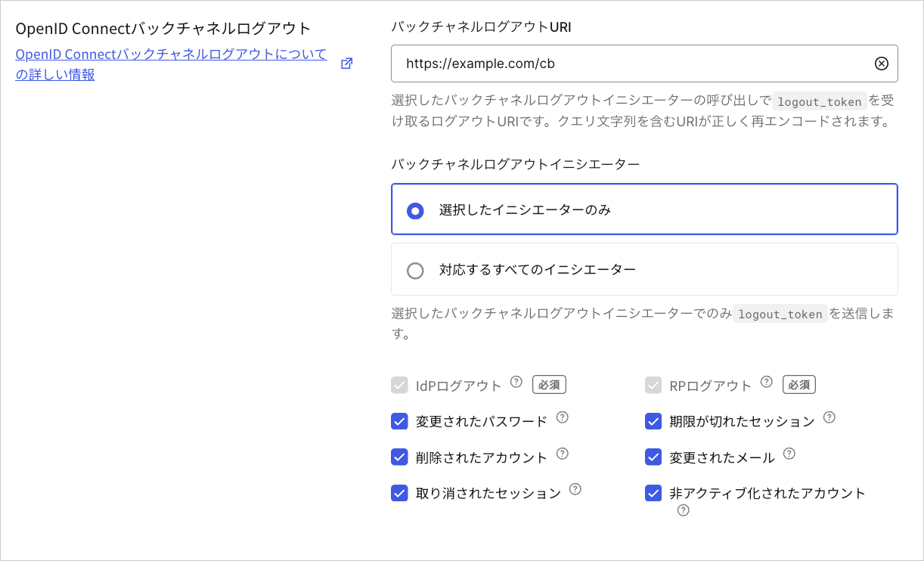Click help icon under 非アクティブ化されたアカウント
The image size is (924, 561).
click(x=684, y=510)
